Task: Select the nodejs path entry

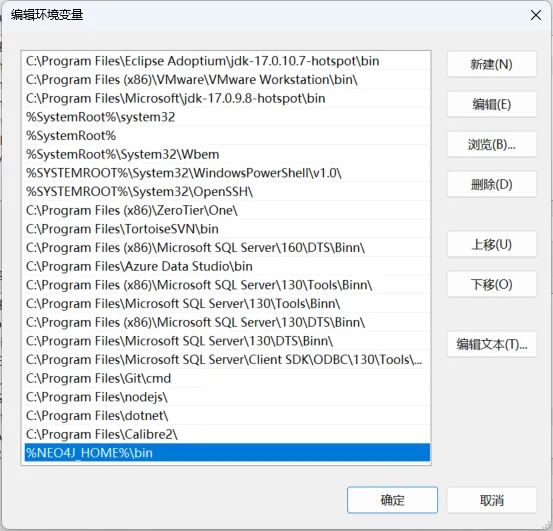Action: (227, 397)
